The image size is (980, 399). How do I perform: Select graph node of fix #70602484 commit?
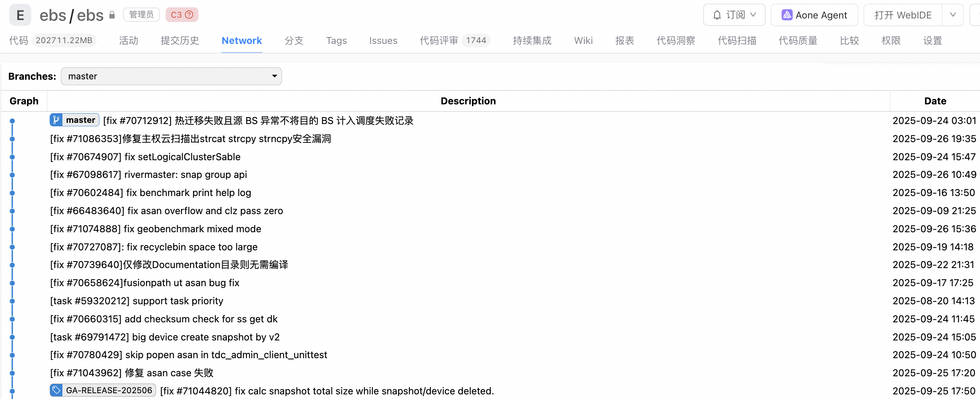(12, 193)
